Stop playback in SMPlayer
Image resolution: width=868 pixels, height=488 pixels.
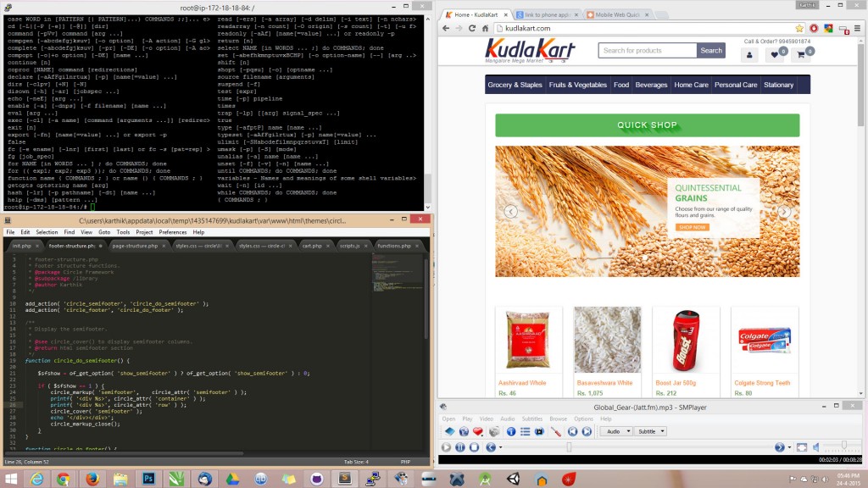(x=475, y=447)
